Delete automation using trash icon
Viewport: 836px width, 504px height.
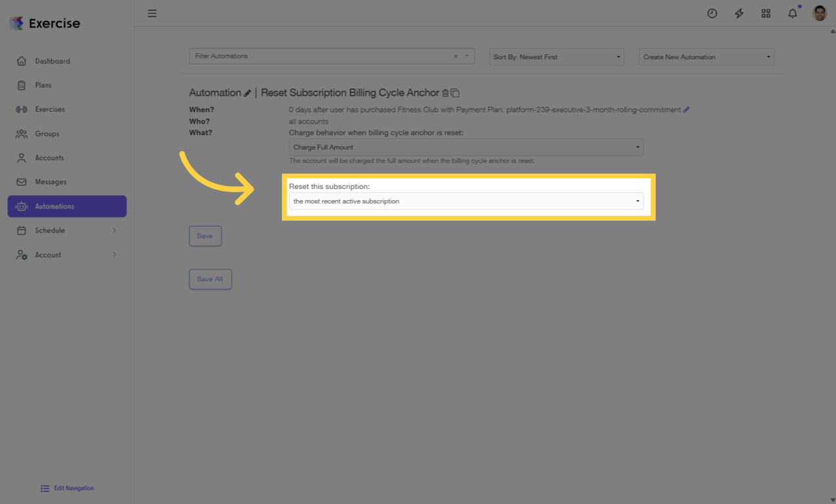pyautogui.click(x=445, y=93)
